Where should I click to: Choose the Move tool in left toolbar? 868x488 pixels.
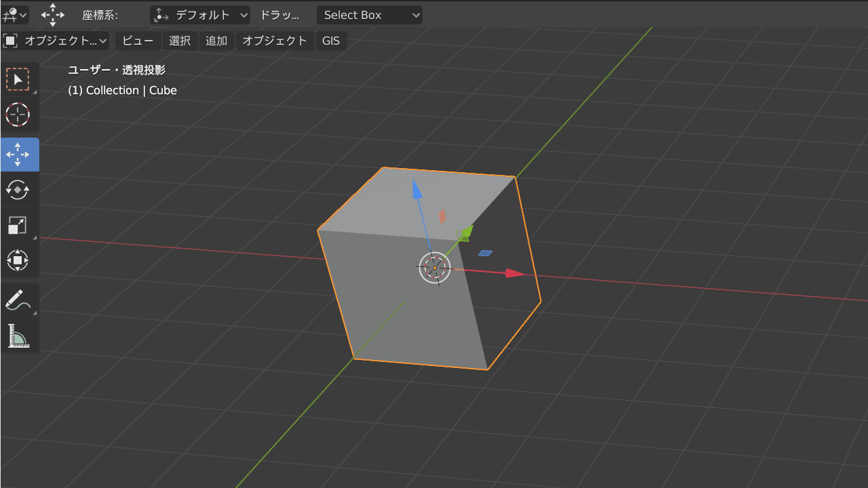tap(18, 155)
